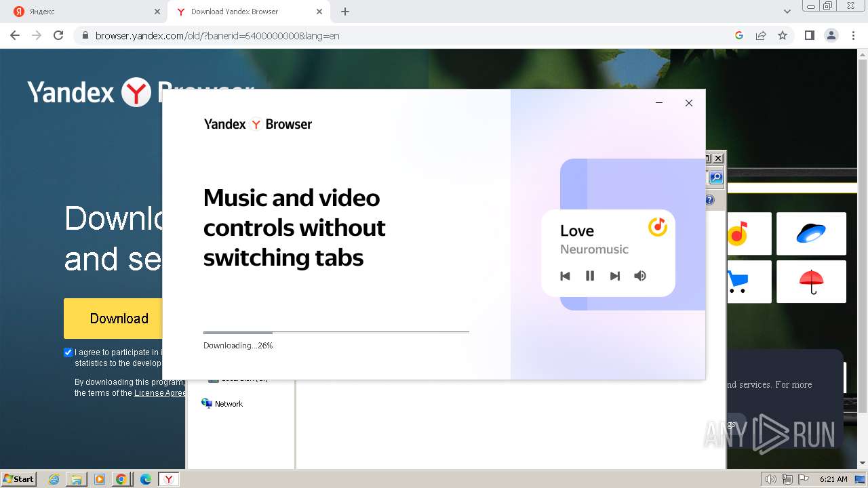Open a new tab with the plus button
The height and width of the screenshot is (488, 868).
pos(345,12)
